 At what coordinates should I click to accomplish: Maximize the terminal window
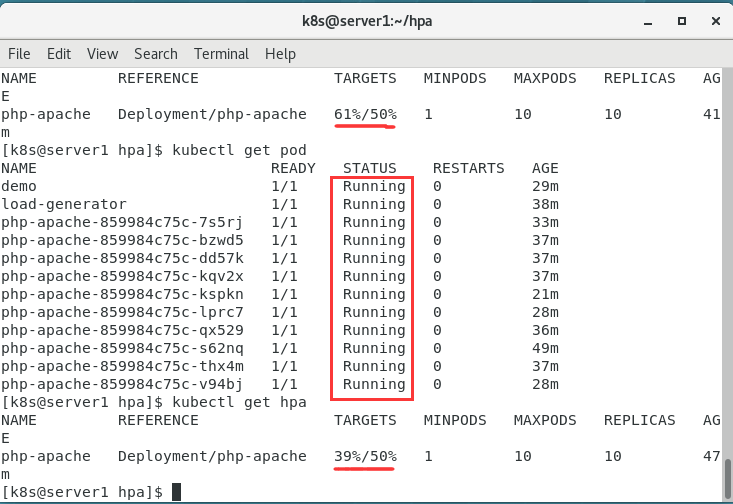point(682,21)
